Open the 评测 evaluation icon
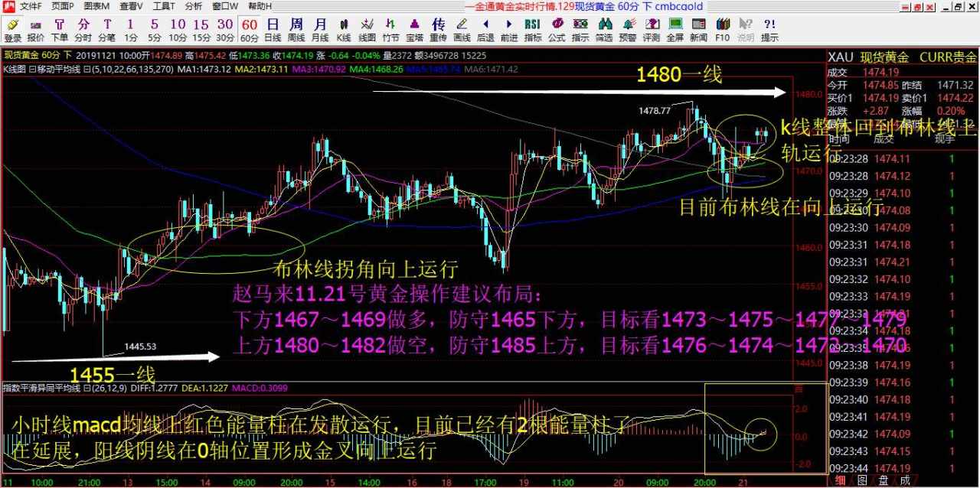This screenshot has height=488, width=980. (x=652, y=30)
